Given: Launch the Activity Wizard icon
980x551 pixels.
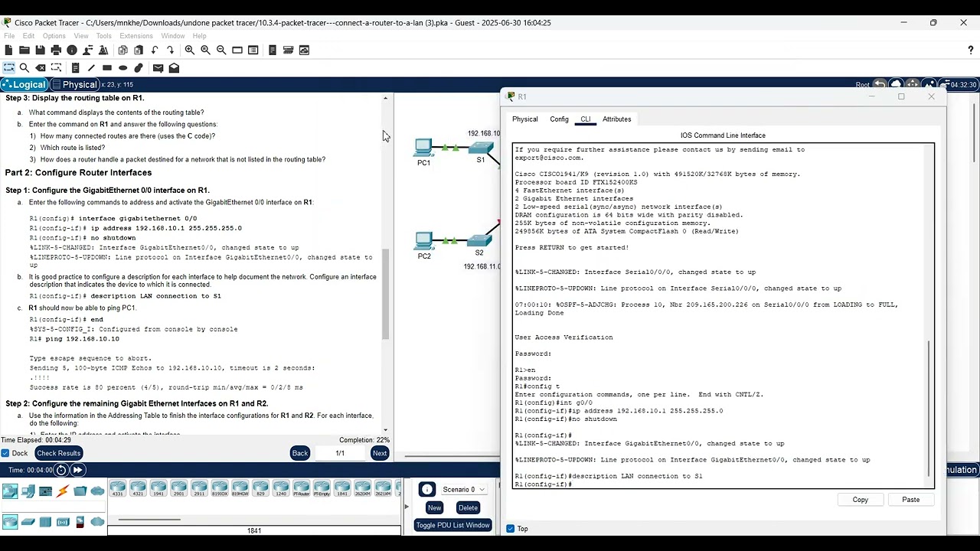Looking at the screenshot, I should pos(103,50).
